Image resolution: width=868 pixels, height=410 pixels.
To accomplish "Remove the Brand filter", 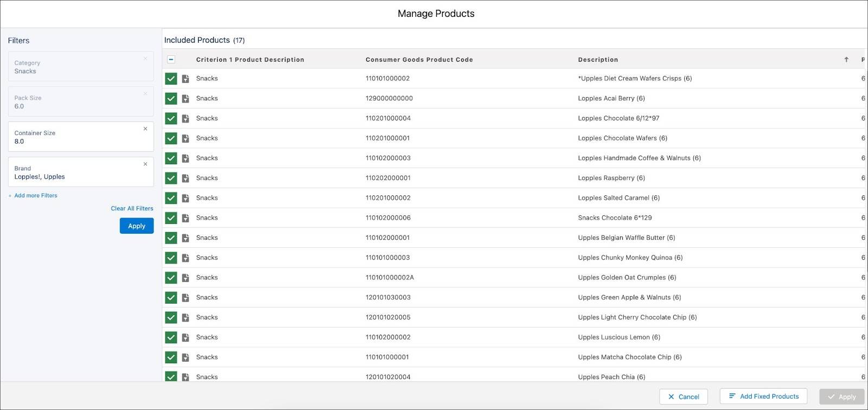I will click(x=145, y=164).
